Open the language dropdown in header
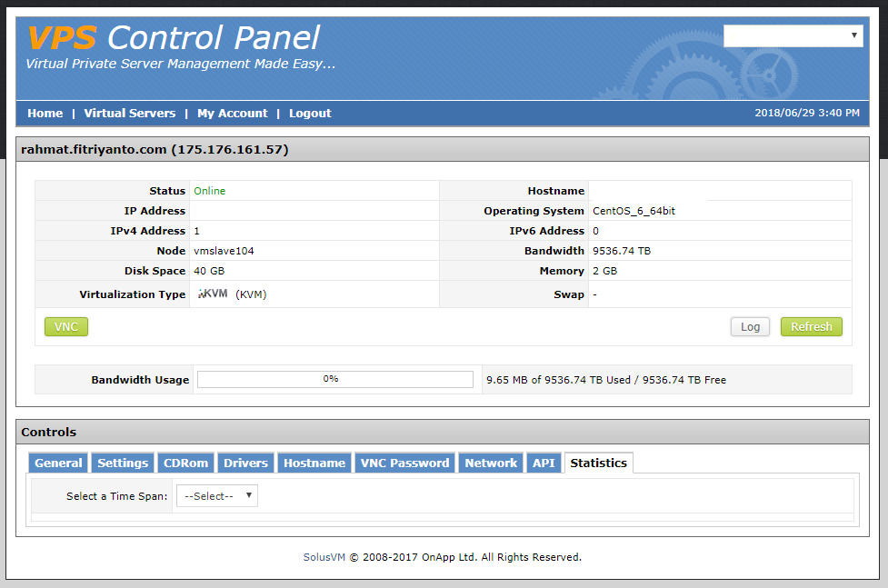This screenshot has width=888, height=588. pos(793,35)
